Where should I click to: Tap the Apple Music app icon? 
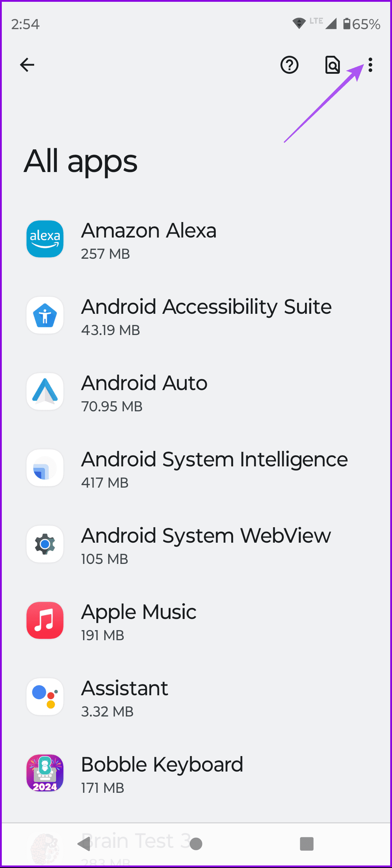coord(45,620)
